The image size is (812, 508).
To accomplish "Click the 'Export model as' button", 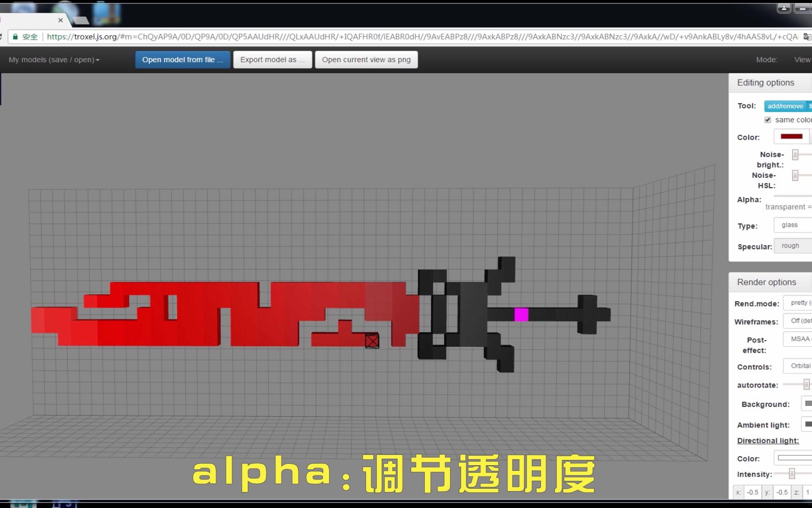I will (x=272, y=59).
